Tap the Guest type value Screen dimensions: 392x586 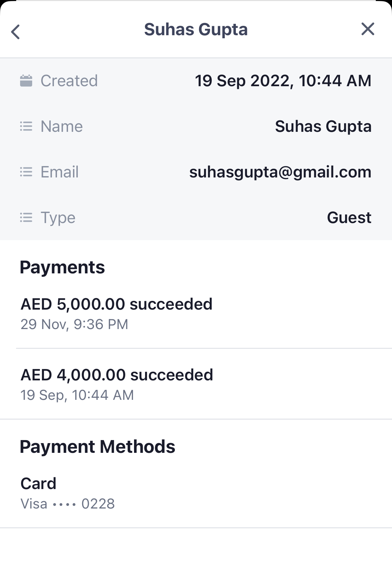coord(349,218)
